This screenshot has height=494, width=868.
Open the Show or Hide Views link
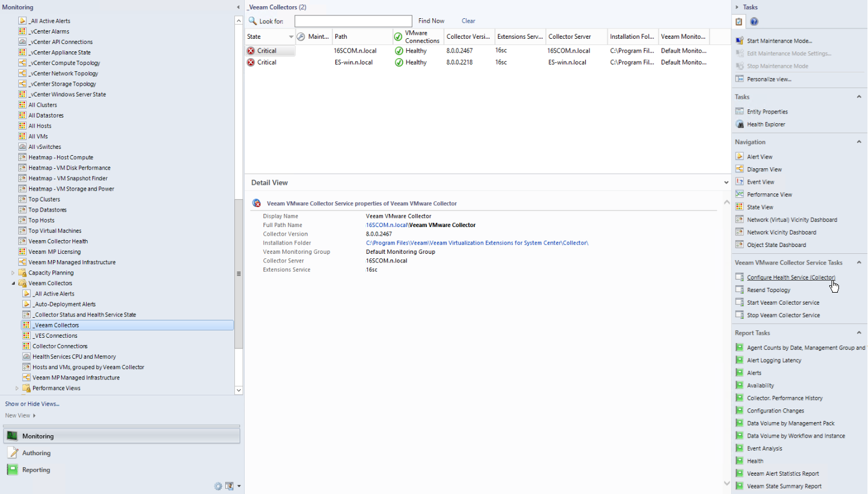pyautogui.click(x=32, y=404)
